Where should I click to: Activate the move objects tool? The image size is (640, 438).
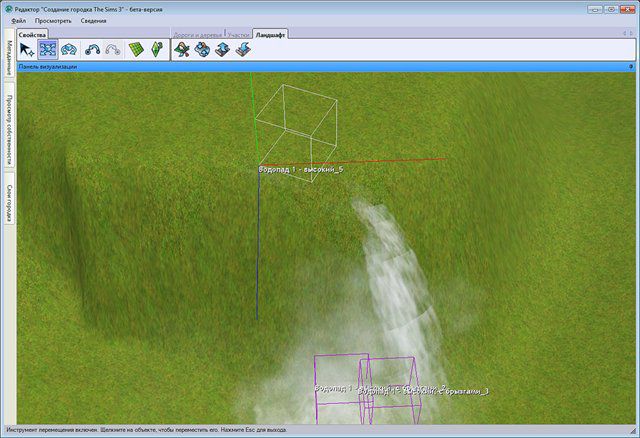tap(48, 49)
